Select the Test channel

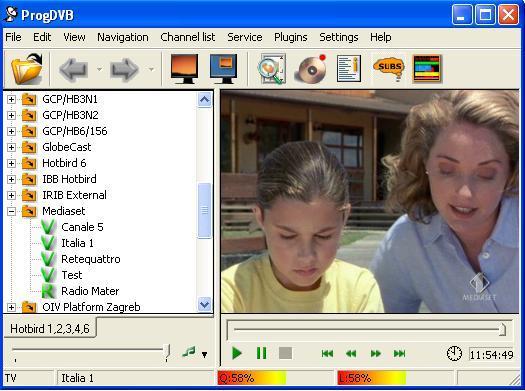point(72,275)
